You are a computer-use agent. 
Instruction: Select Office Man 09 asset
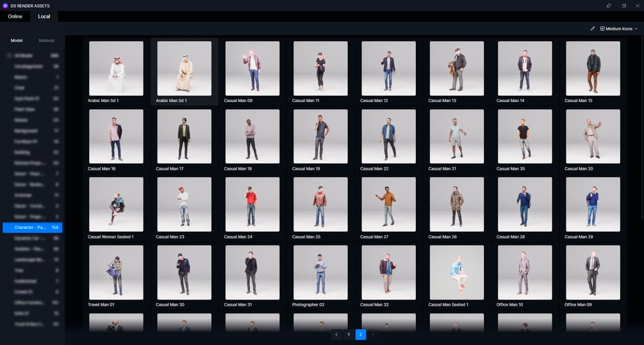click(593, 273)
